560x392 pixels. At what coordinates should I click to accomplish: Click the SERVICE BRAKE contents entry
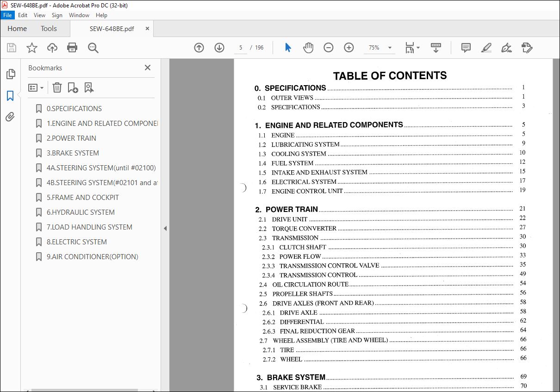click(298, 387)
